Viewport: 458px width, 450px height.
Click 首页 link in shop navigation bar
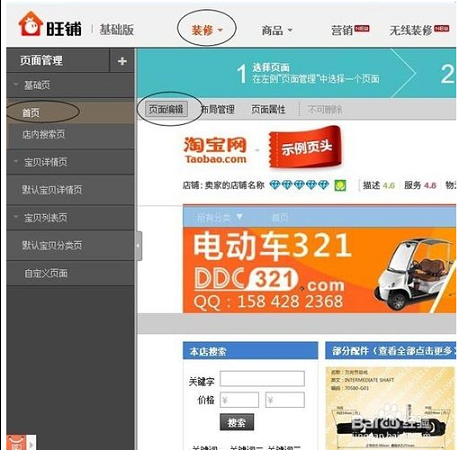pos(280,218)
